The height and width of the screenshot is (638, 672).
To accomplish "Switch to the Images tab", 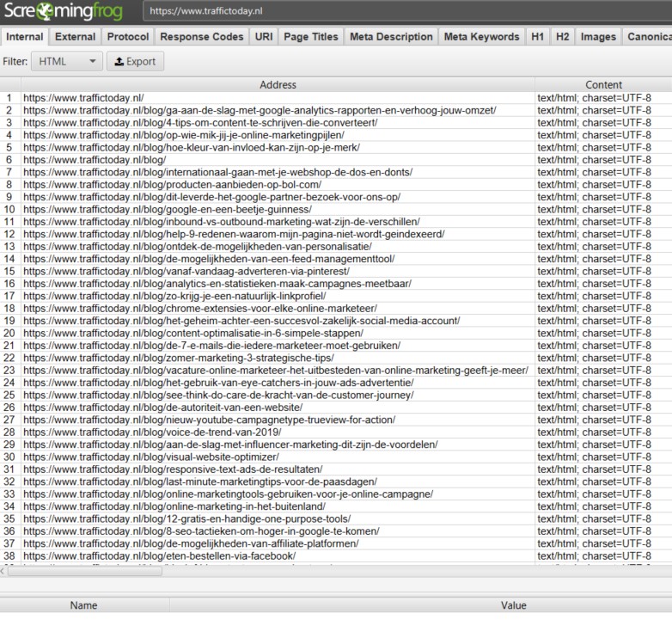I will (x=598, y=37).
